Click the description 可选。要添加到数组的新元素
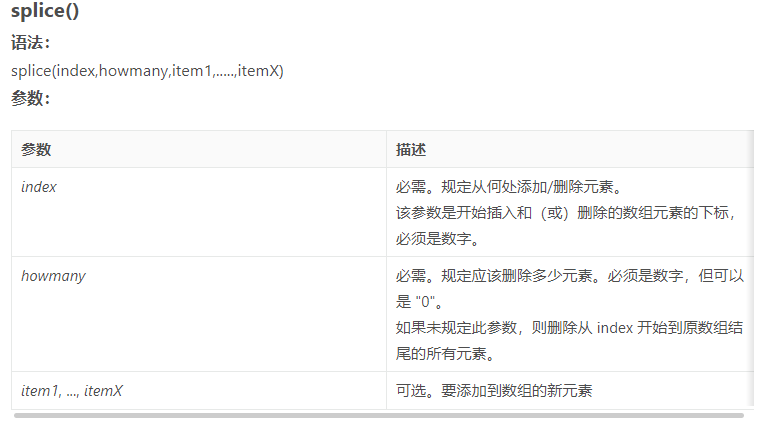This screenshot has height=421, width=763. 494,391
